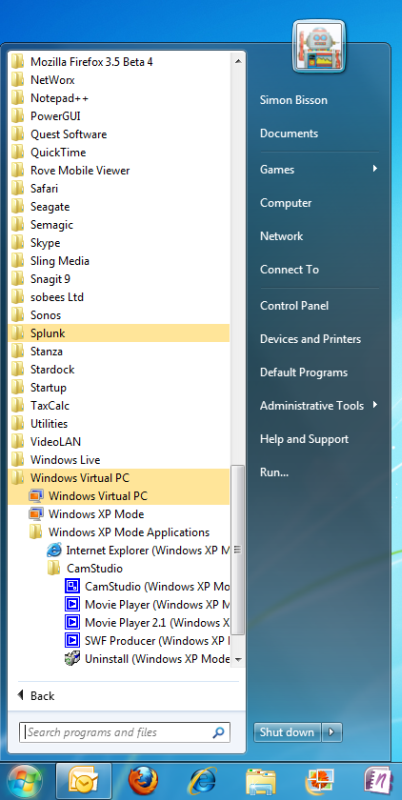The height and width of the screenshot is (800, 402).
Task: Launch Firefox from the taskbar
Action: pos(142,782)
